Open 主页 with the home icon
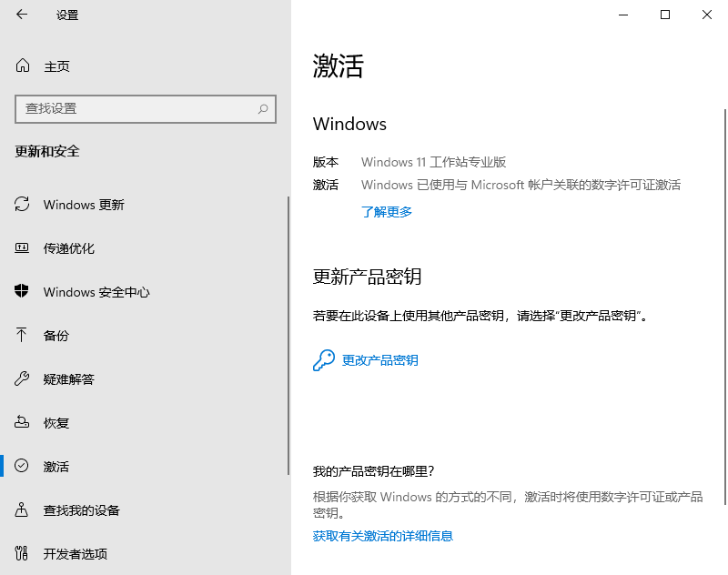Screen dimensions: 728x575 [x=22, y=66]
